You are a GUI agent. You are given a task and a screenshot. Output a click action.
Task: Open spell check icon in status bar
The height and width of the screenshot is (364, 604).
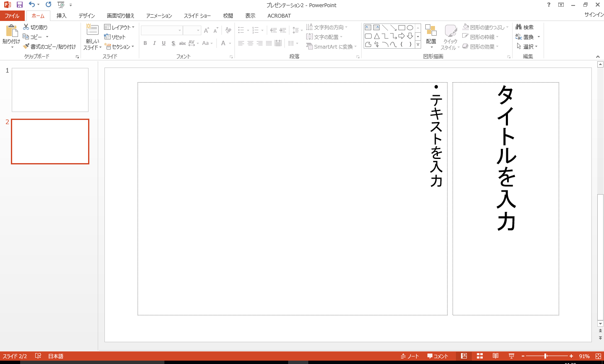pyautogui.click(x=38, y=356)
